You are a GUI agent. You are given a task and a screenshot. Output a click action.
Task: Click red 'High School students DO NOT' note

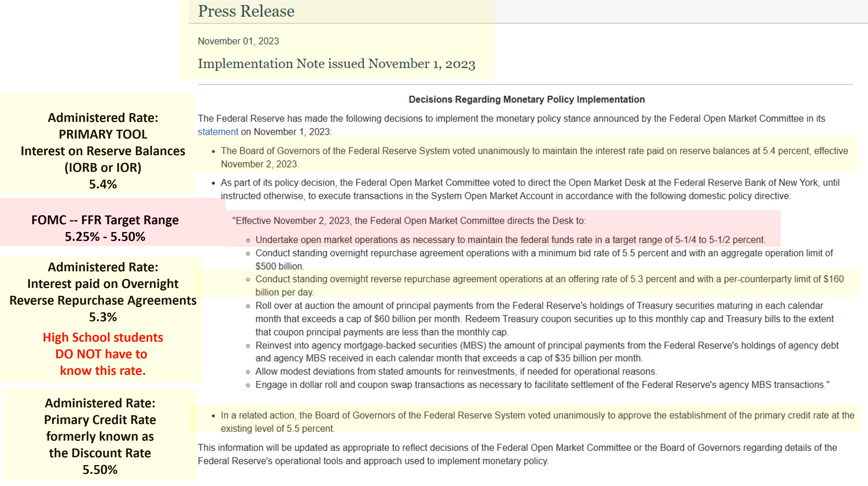pos(103,353)
